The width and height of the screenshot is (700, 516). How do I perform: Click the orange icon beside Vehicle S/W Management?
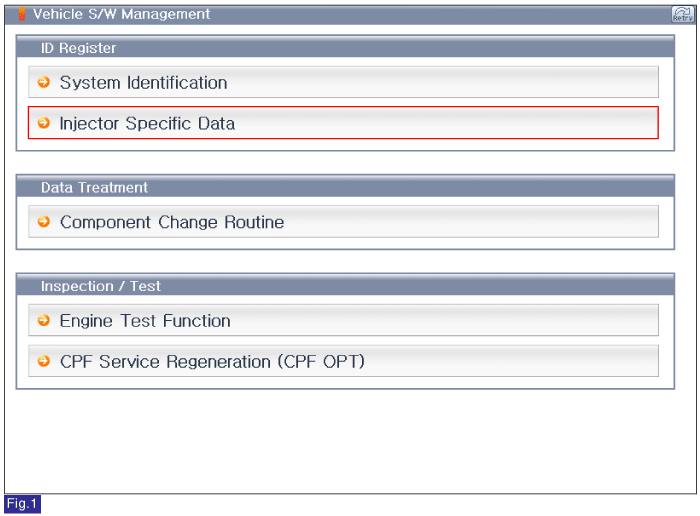(x=21, y=14)
